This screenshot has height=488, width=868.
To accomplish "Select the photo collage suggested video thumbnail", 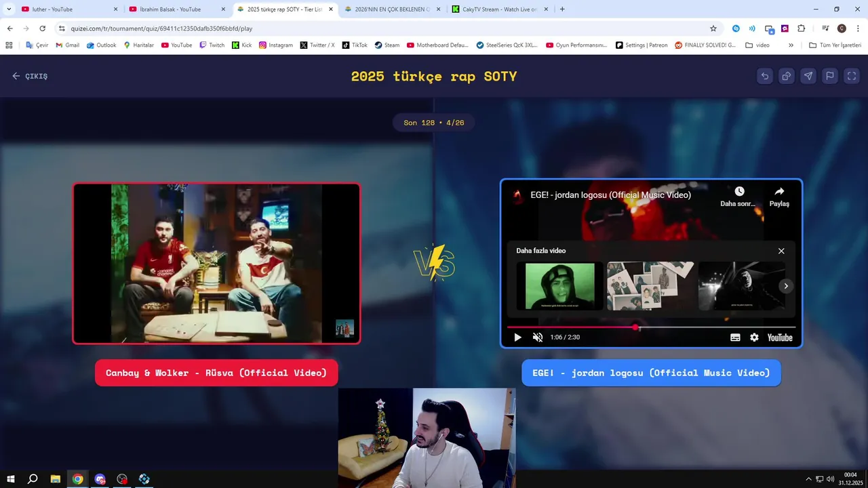I will pyautogui.click(x=650, y=286).
